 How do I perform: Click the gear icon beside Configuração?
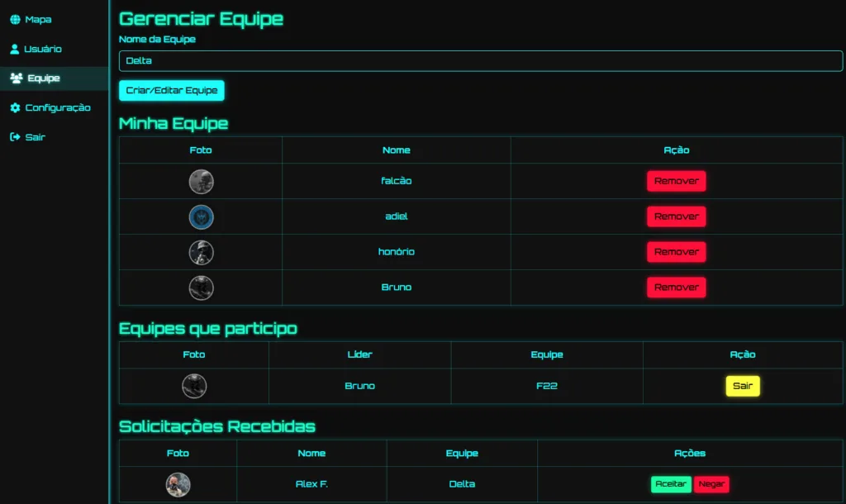coord(16,107)
